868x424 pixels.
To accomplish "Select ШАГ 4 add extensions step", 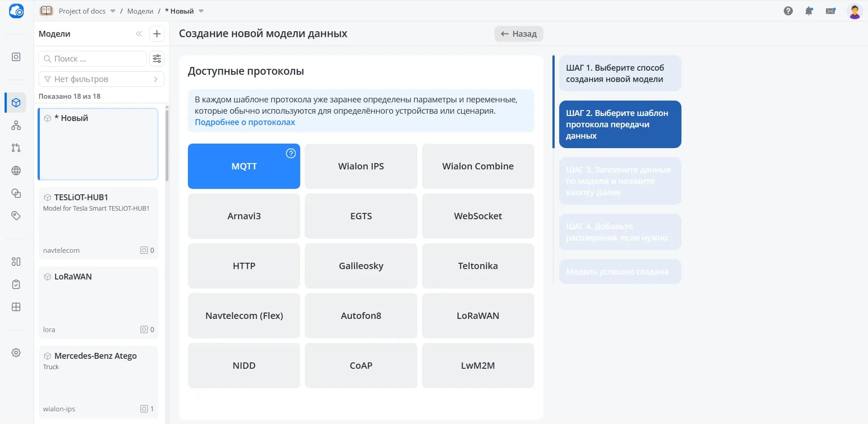I will pos(620,232).
